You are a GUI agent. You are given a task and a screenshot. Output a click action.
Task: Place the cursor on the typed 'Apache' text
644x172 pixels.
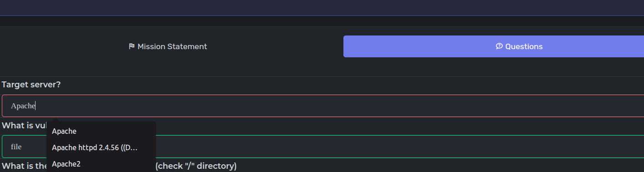coord(23,106)
